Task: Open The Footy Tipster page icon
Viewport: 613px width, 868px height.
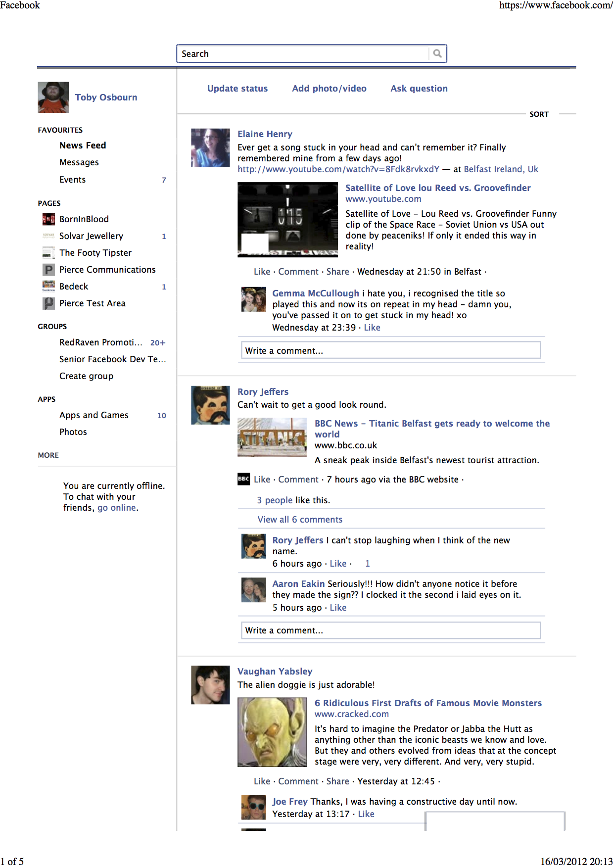Action: tap(48, 253)
